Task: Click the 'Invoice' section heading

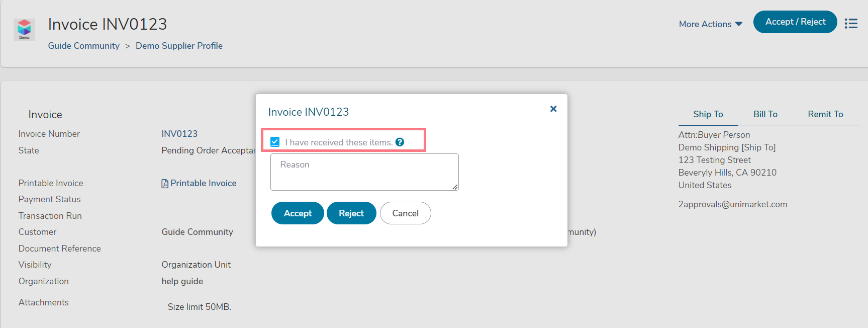Action: pyautogui.click(x=45, y=115)
